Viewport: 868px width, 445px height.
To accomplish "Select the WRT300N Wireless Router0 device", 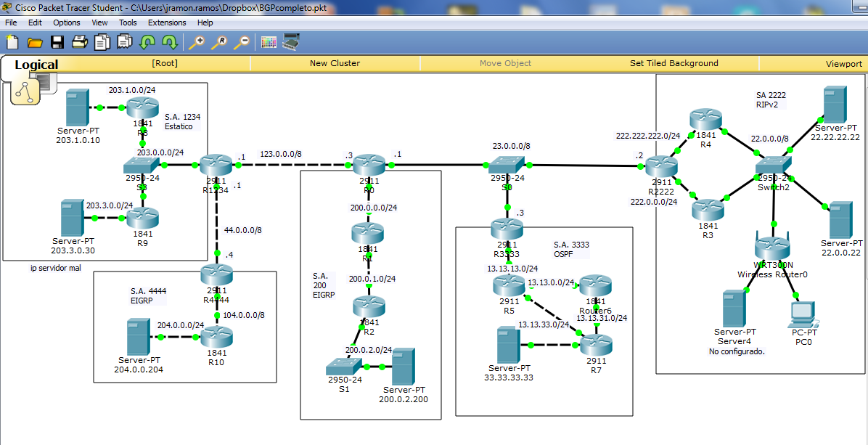I will coord(772,248).
